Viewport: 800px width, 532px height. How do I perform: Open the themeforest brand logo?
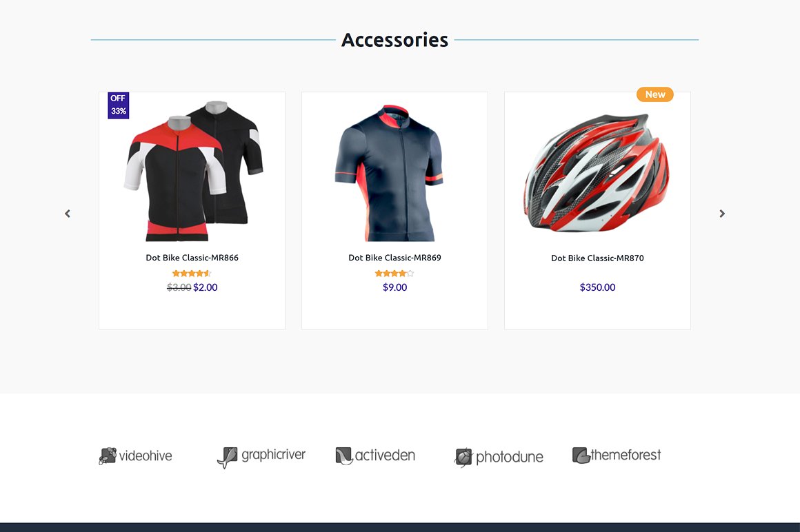[x=617, y=455]
